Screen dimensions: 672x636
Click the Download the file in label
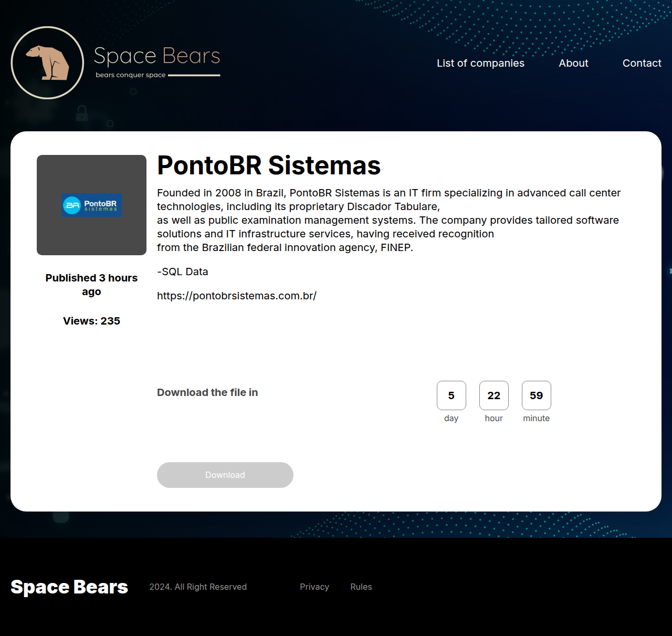click(x=207, y=392)
